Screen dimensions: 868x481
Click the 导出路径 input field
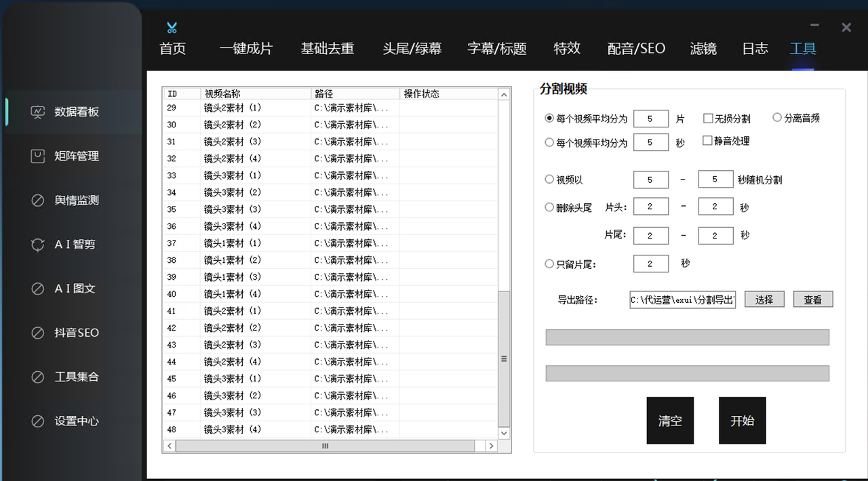(682, 299)
